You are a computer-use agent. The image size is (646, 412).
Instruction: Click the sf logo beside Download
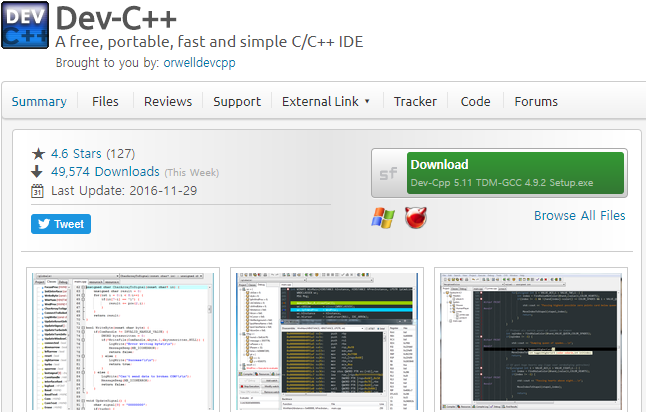click(389, 173)
